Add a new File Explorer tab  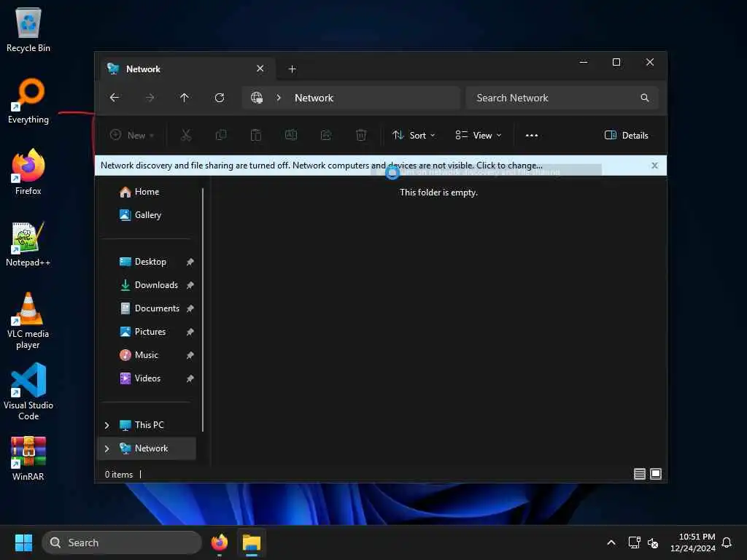pyautogui.click(x=292, y=69)
